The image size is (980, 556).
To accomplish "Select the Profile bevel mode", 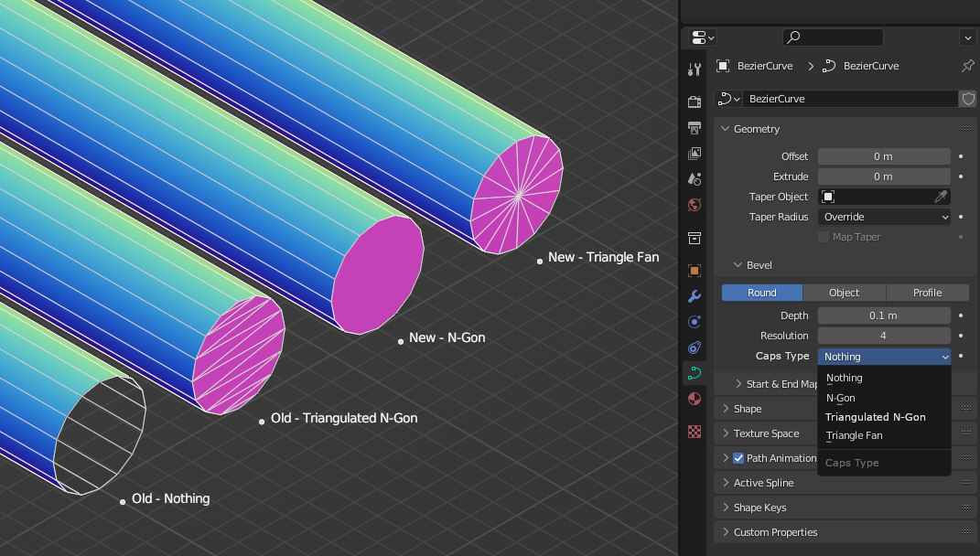I will (x=928, y=293).
